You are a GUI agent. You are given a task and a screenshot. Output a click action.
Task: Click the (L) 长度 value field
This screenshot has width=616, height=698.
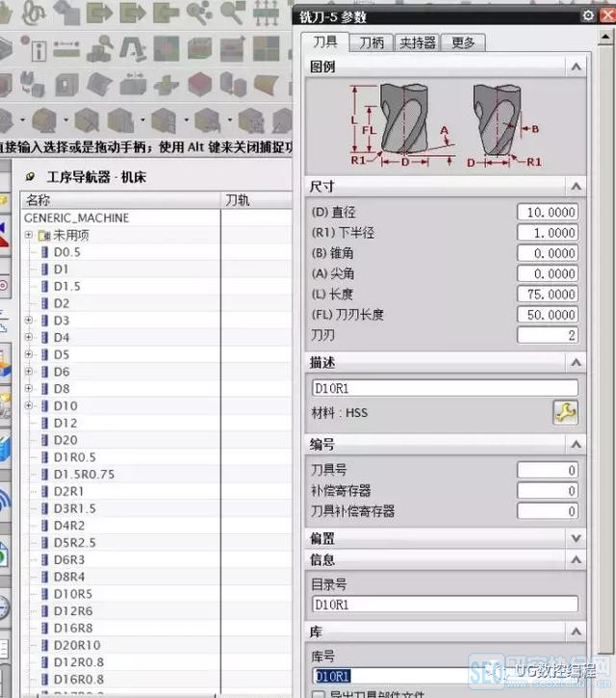tap(548, 294)
